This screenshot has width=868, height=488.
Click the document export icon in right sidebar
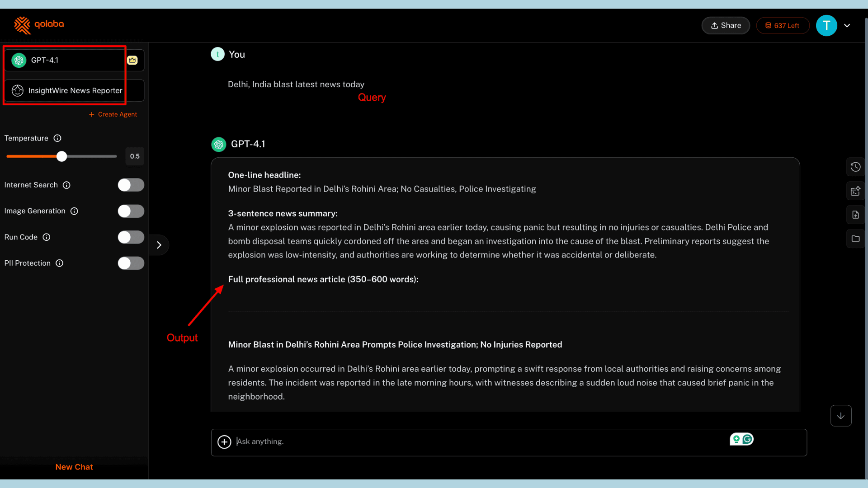855,215
